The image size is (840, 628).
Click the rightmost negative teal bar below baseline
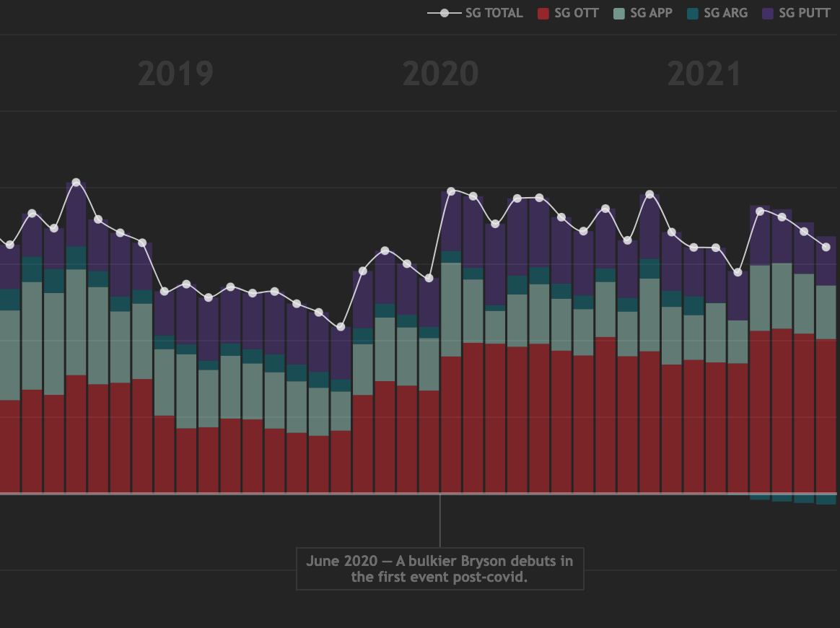(x=826, y=500)
